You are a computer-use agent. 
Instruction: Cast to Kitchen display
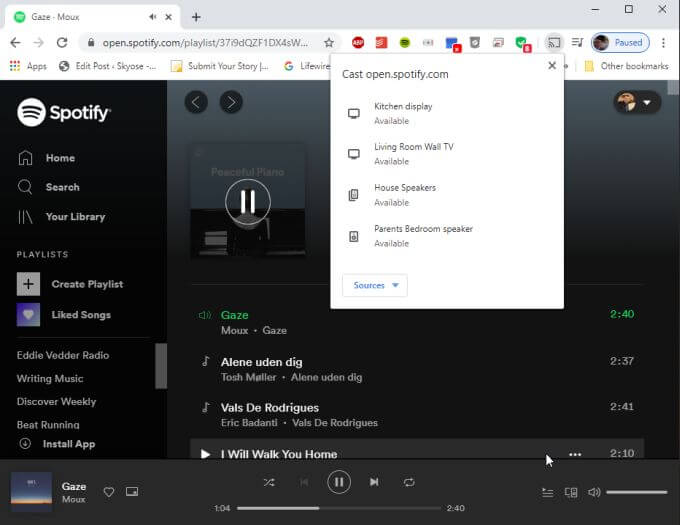447,113
